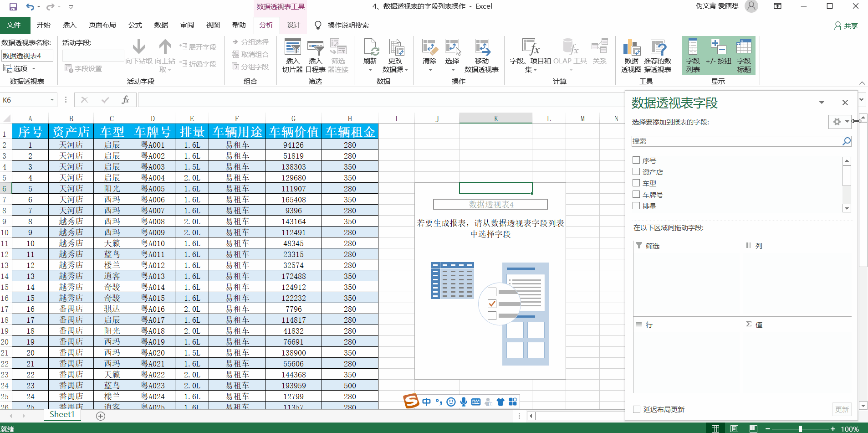
Task: Check the 排量 field checkbox
Action: point(636,206)
